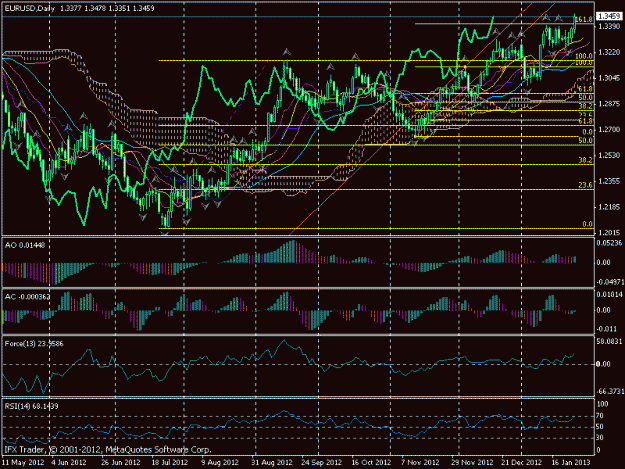Screen dimensions: 625x469
Task: Click the 31 Aug 2012 date label
Action: [x=272, y=463]
